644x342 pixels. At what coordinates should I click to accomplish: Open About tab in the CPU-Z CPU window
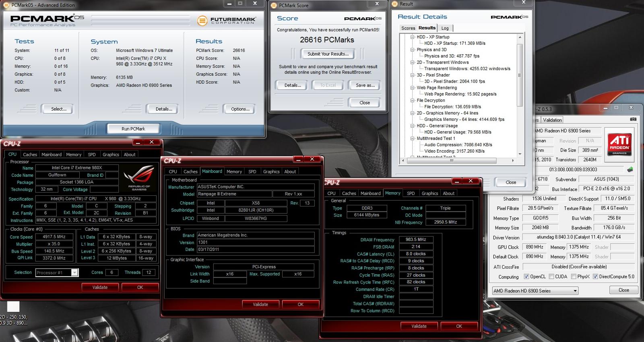[x=130, y=155]
